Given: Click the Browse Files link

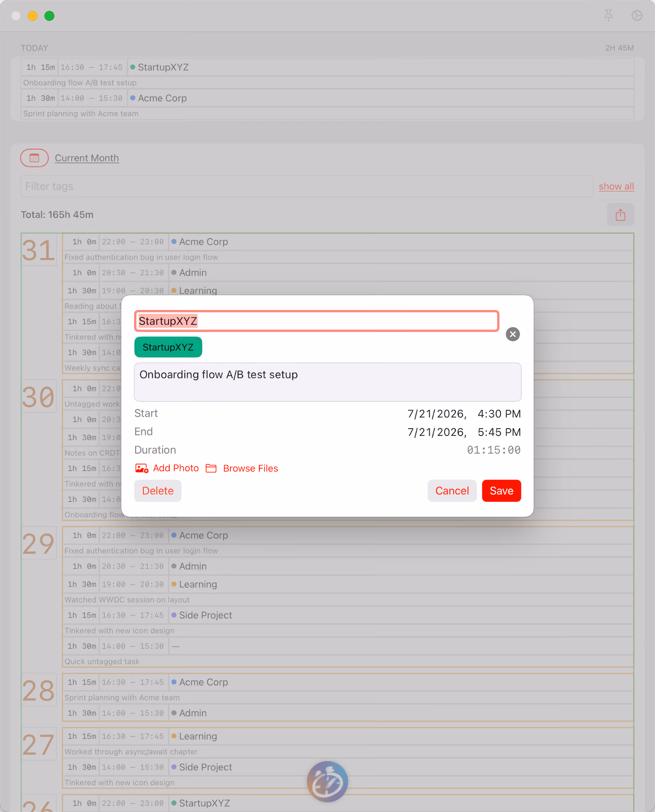Looking at the screenshot, I should 251,468.
